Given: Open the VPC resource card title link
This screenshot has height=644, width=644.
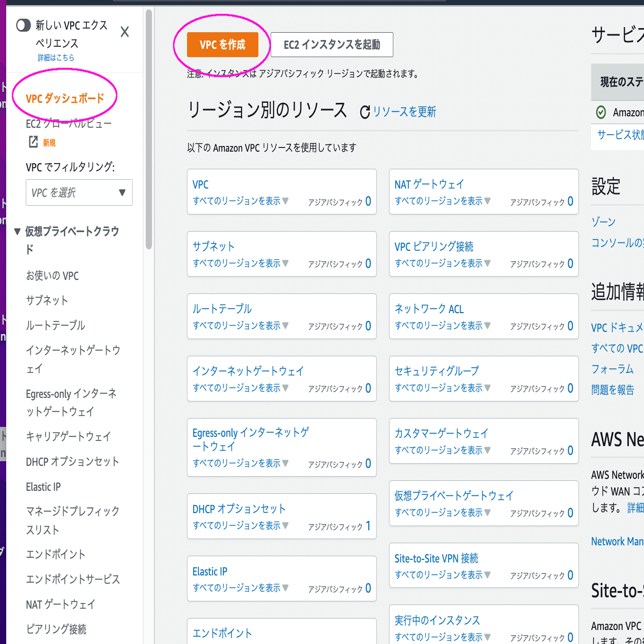Looking at the screenshot, I should tap(200, 184).
